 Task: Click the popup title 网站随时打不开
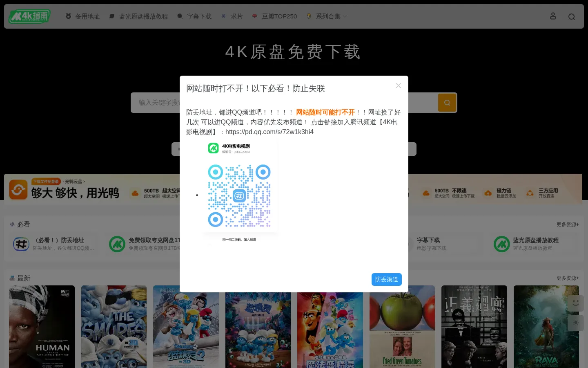(x=256, y=88)
